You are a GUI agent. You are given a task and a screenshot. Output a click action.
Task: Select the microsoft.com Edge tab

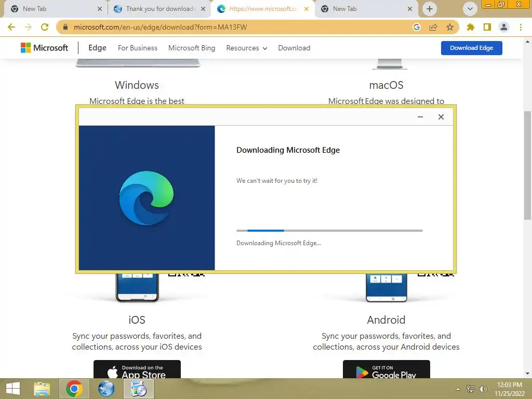pyautogui.click(x=263, y=9)
